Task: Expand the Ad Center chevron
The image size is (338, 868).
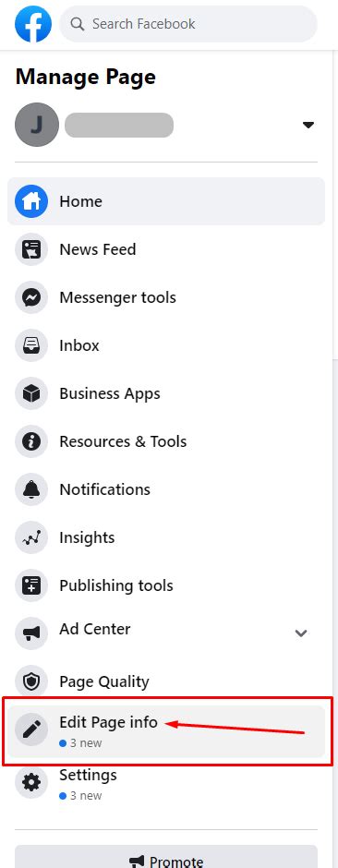Action: (x=301, y=633)
